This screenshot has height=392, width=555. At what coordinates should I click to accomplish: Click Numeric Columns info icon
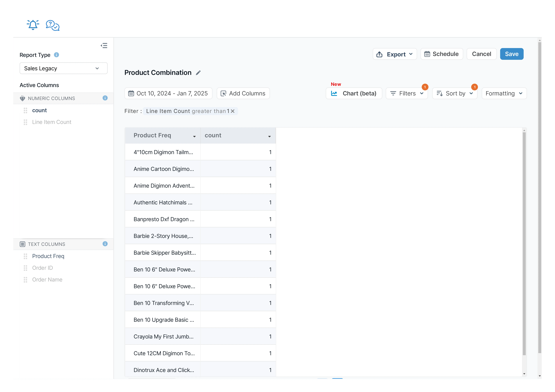[105, 98]
